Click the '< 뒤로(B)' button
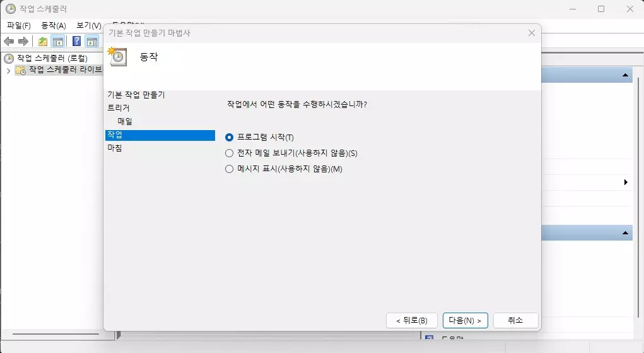Screen dimensions: 644x353 pos(411,321)
